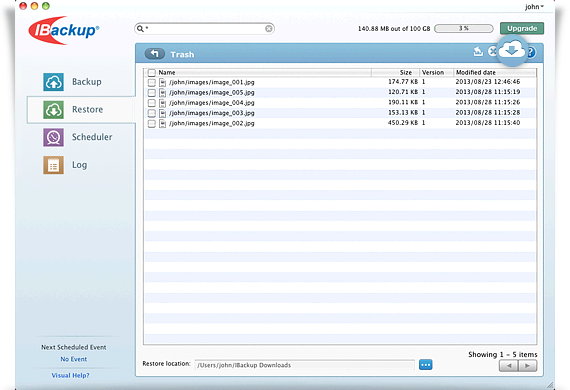Click the macOS green zoom window button
The width and height of the screenshot is (570, 390).
tap(46, 6)
